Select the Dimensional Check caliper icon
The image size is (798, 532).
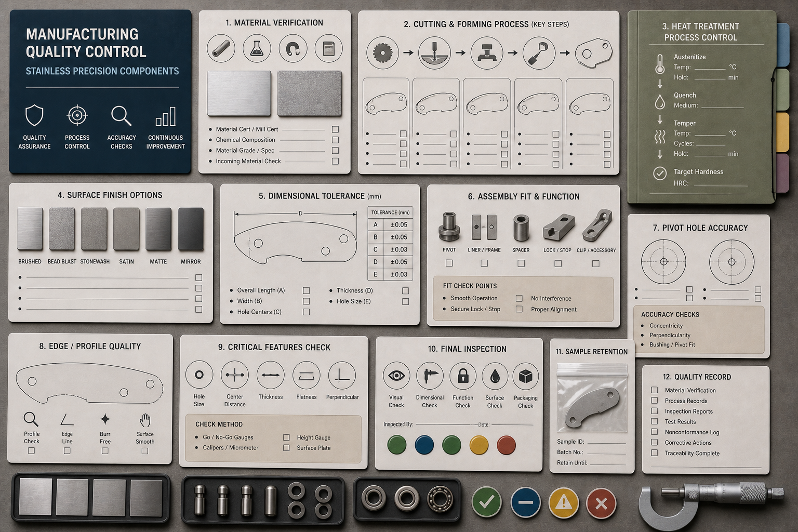(430, 376)
